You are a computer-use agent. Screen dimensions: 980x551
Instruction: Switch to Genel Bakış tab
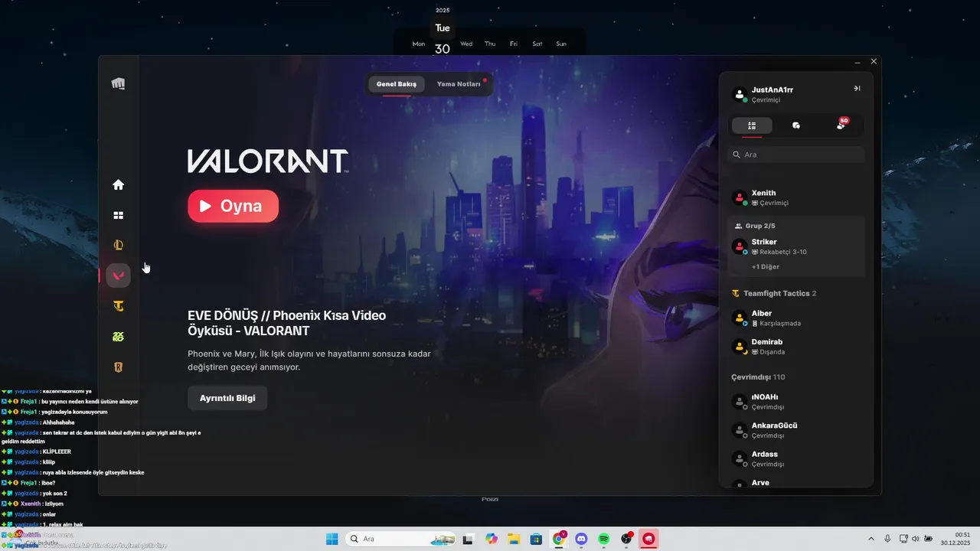click(x=396, y=84)
